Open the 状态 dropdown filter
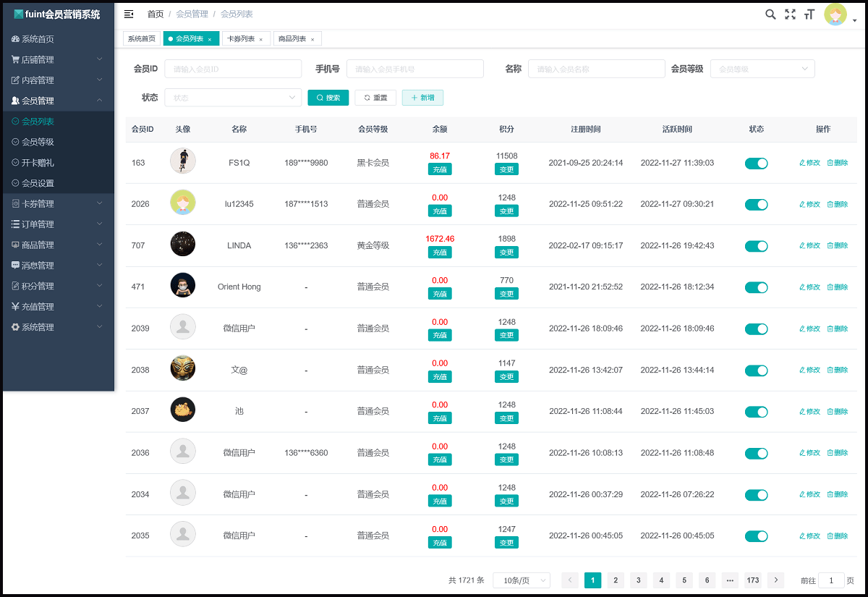The height and width of the screenshot is (597, 868). [233, 97]
